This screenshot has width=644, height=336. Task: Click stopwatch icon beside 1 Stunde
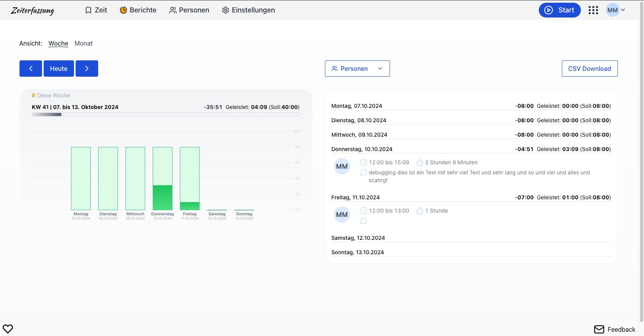click(x=420, y=211)
